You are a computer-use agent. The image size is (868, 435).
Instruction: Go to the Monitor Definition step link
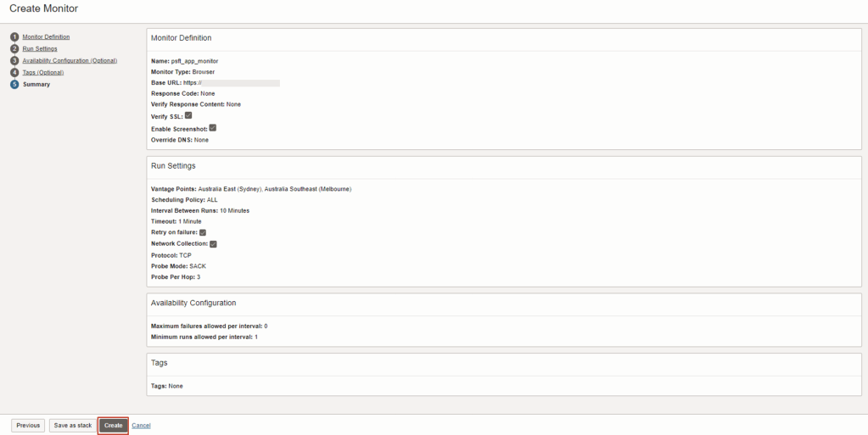tap(46, 37)
